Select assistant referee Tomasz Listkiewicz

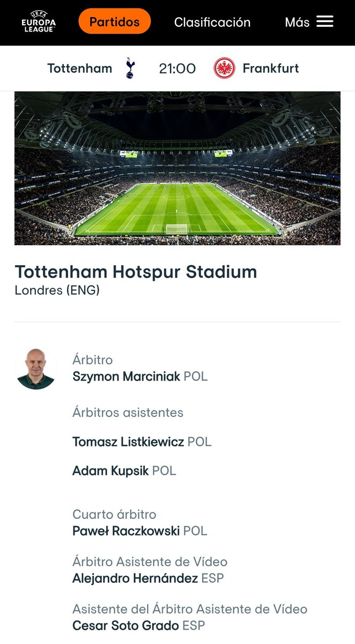pyautogui.click(x=129, y=442)
